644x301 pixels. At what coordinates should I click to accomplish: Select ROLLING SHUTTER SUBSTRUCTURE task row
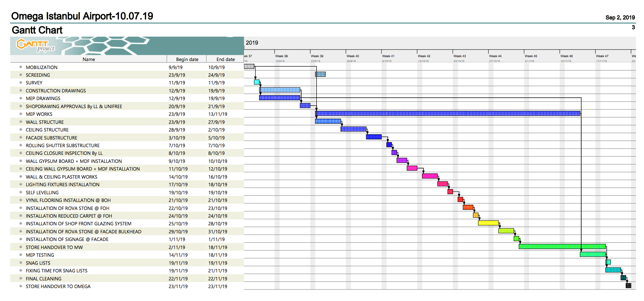click(x=127, y=145)
